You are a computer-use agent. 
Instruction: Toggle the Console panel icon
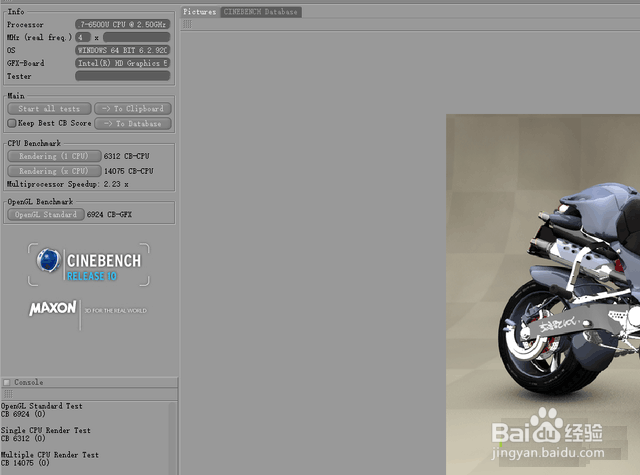pyautogui.click(x=7, y=382)
